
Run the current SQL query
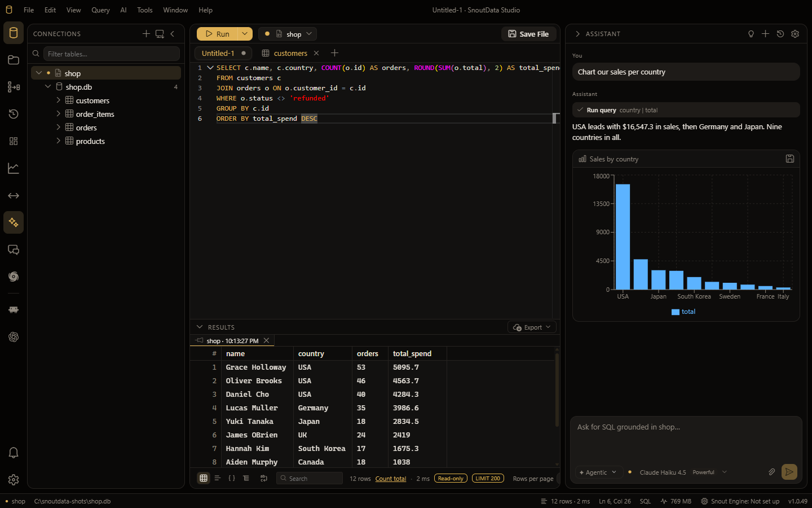tap(217, 34)
